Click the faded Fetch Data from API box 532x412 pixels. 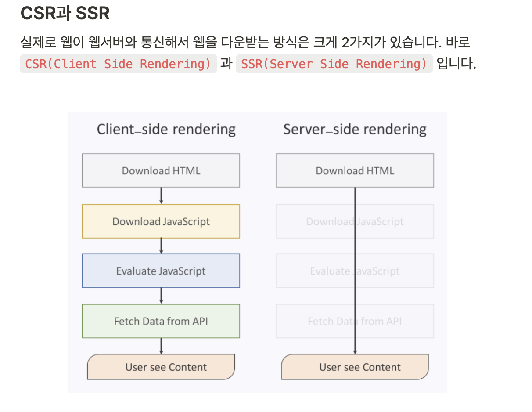tap(355, 321)
